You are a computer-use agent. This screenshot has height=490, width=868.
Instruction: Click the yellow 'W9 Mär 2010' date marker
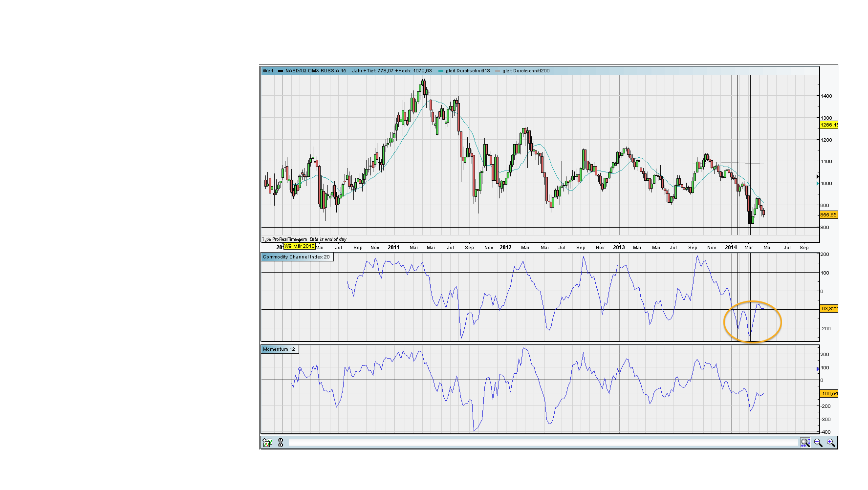click(x=300, y=246)
